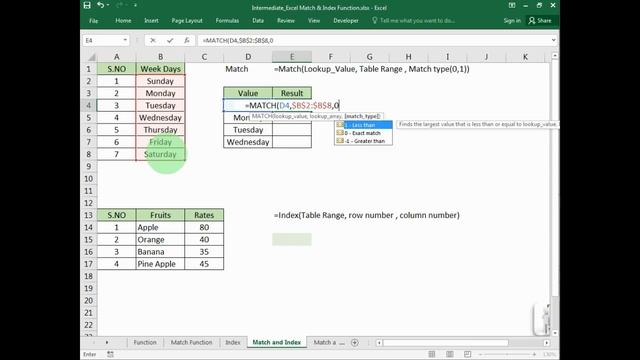Select column A header
This screenshot has width=640, height=360.
click(116, 57)
